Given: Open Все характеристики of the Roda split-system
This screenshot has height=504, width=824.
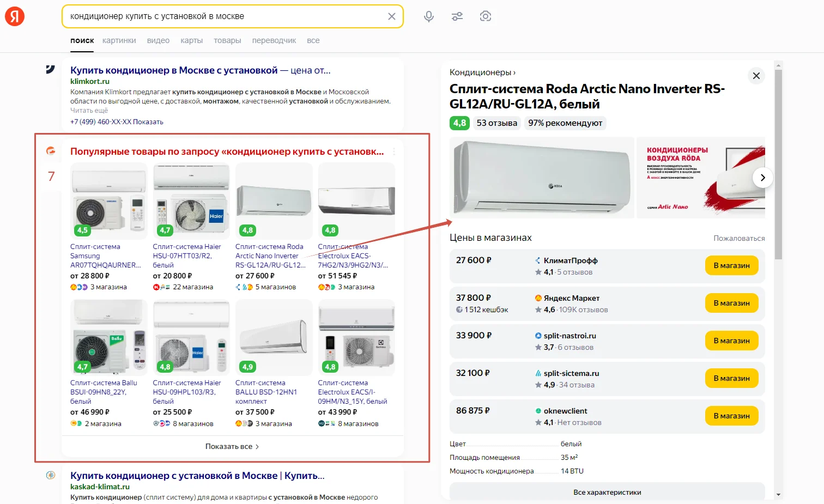Looking at the screenshot, I should (x=607, y=491).
